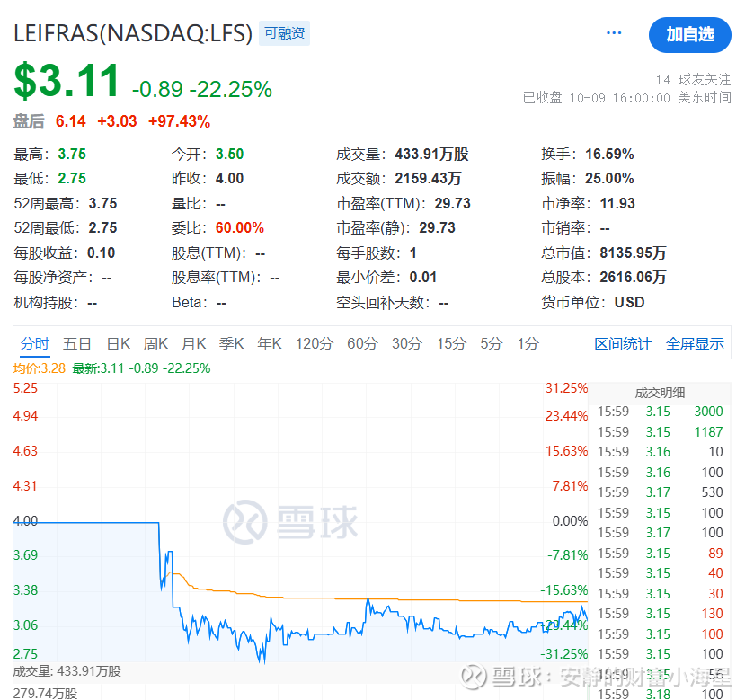754x700 pixels.
Task: Open the three-dot more options menu
Action: pyautogui.click(x=614, y=33)
